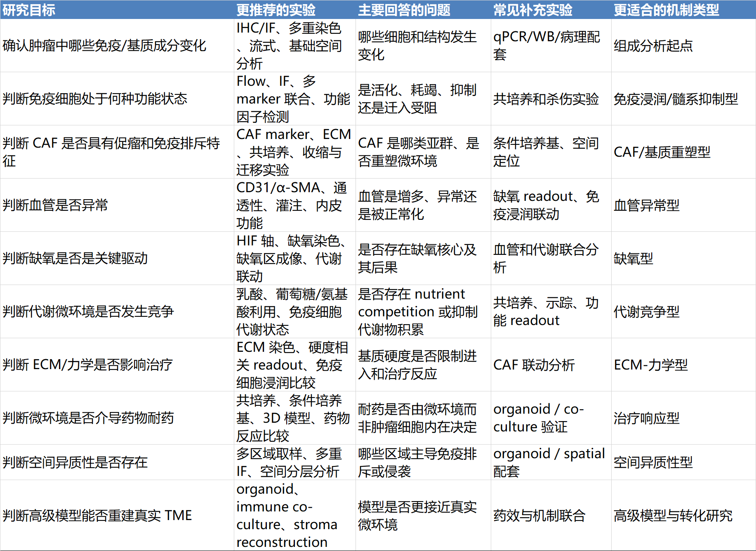Select the 药效与机制联合 cell

pyautogui.click(x=539, y=516)
